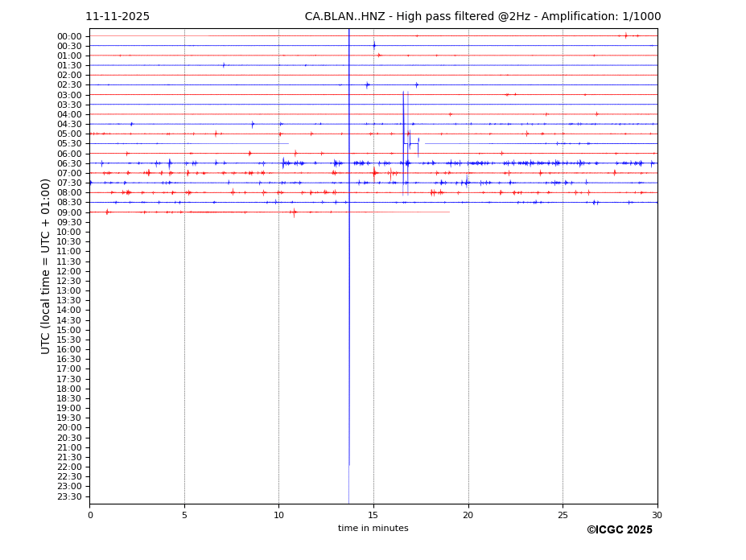Select the x-axis tick label 15
This screenshot has width=746, height=560.
pyautogui.click(x=373, y=515)
